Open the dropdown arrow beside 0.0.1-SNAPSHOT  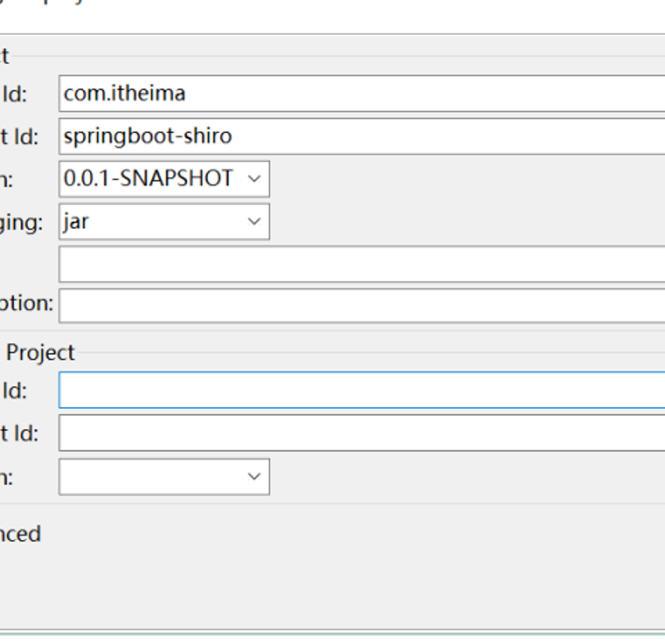pos(254,179)
